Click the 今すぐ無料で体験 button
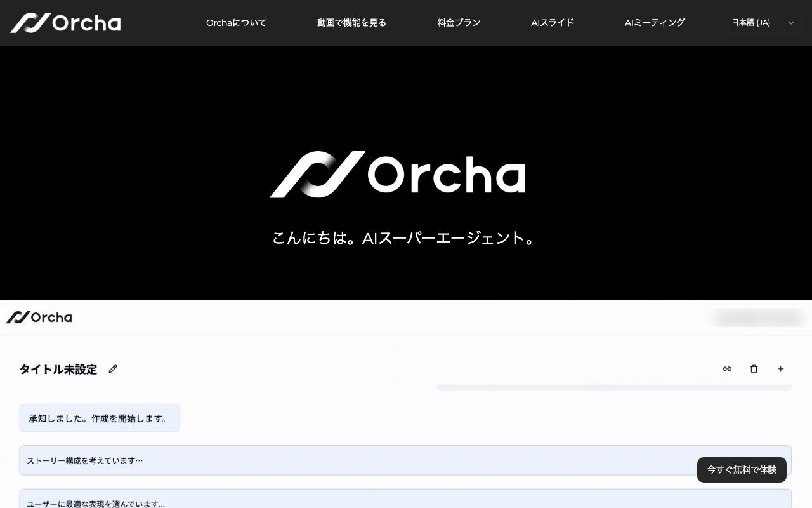The height and width of the screenshot is (508, 812). pos(742,470)
